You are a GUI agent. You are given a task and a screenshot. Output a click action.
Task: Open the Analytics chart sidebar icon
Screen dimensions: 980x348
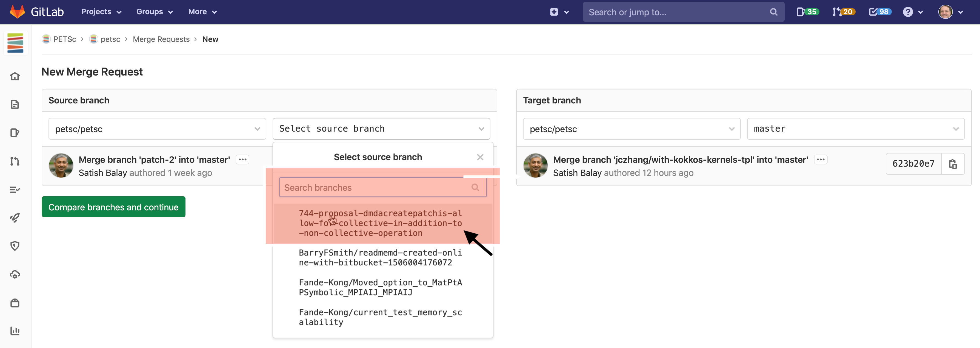click(x=15, y=331)
